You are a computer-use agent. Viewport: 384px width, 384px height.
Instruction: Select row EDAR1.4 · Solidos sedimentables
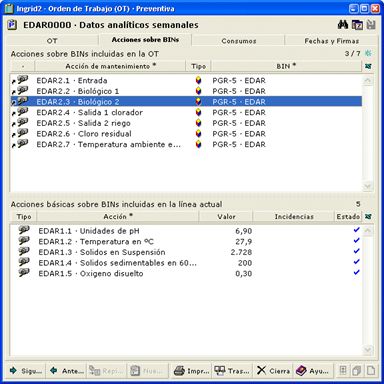pyautogui.click(x=186, y=263)
